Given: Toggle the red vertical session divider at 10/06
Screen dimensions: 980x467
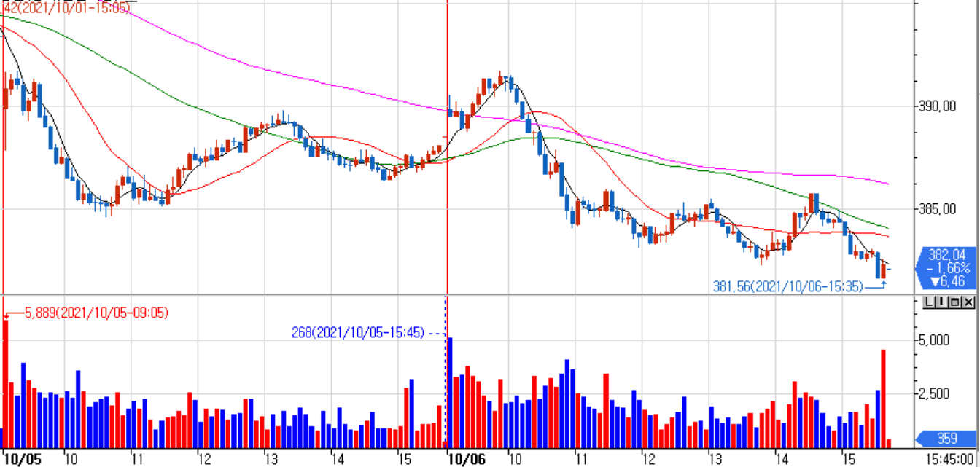Looking at the screenshot, I should pos(446,146).
